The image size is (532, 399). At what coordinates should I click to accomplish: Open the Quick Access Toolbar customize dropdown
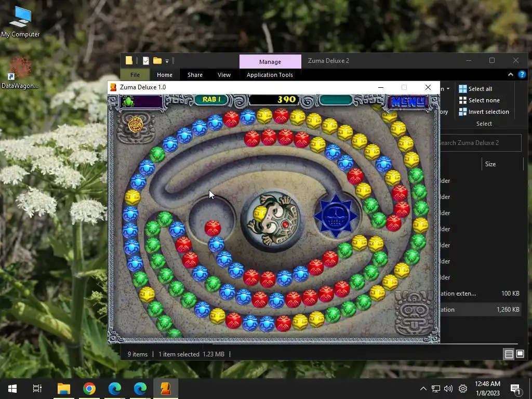167,61
